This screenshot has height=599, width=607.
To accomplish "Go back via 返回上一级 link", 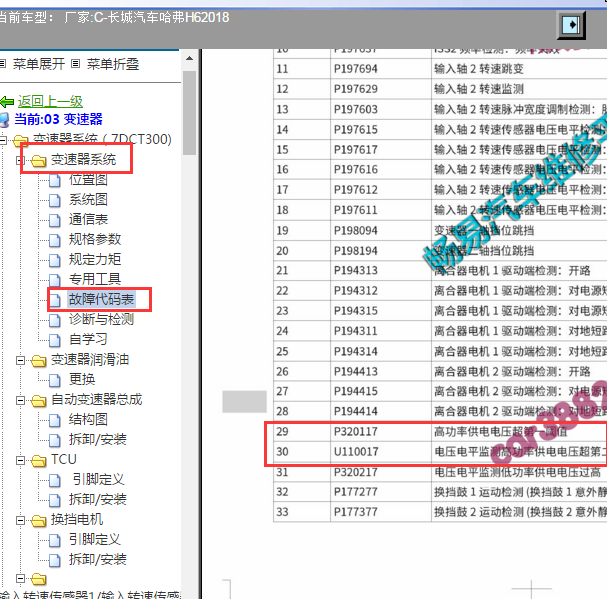I will [50, 101].
